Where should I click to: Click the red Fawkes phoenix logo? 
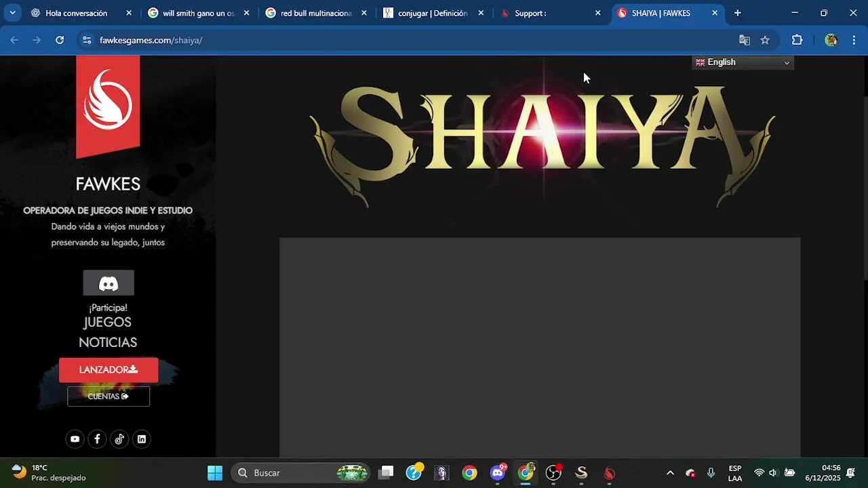click(x=108, y=106)
